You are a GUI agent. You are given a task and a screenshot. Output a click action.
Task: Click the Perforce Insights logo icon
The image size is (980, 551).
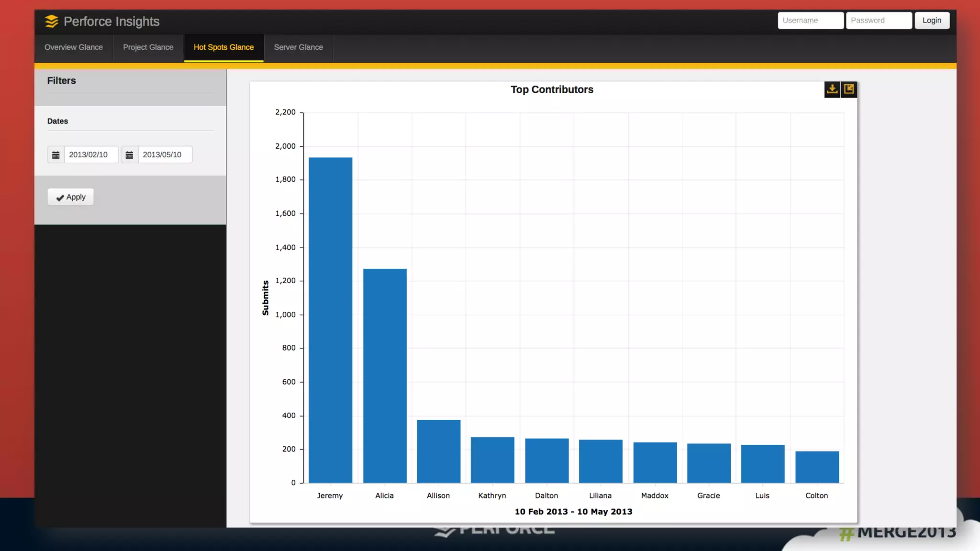coord(51,22)
